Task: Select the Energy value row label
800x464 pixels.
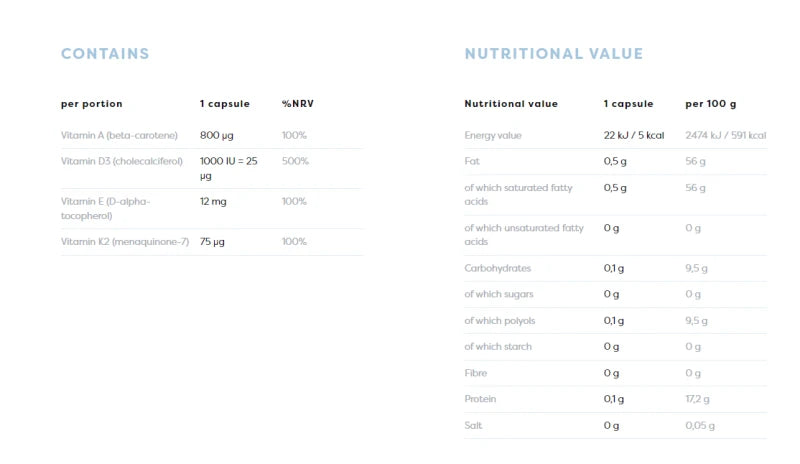Action: coord(493,135)
